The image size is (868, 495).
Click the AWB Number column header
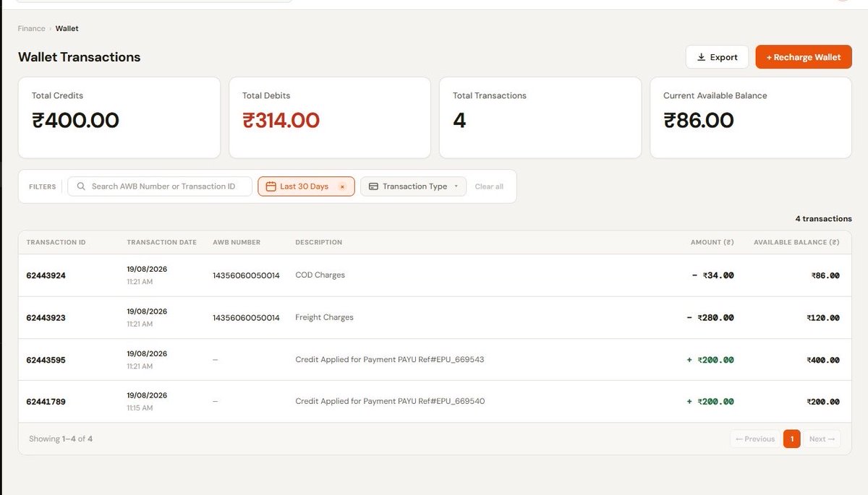(237, 242)
